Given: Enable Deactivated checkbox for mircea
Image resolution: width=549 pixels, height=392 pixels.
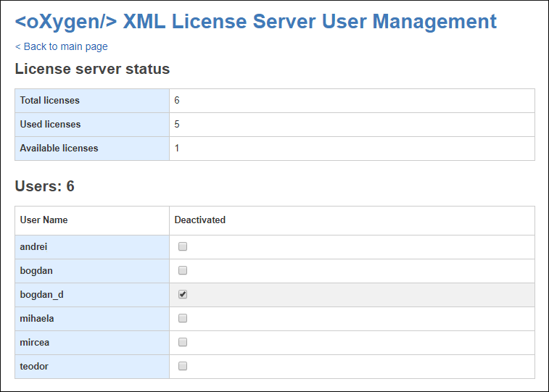Looking at the screenshot, I should point(183,342).
